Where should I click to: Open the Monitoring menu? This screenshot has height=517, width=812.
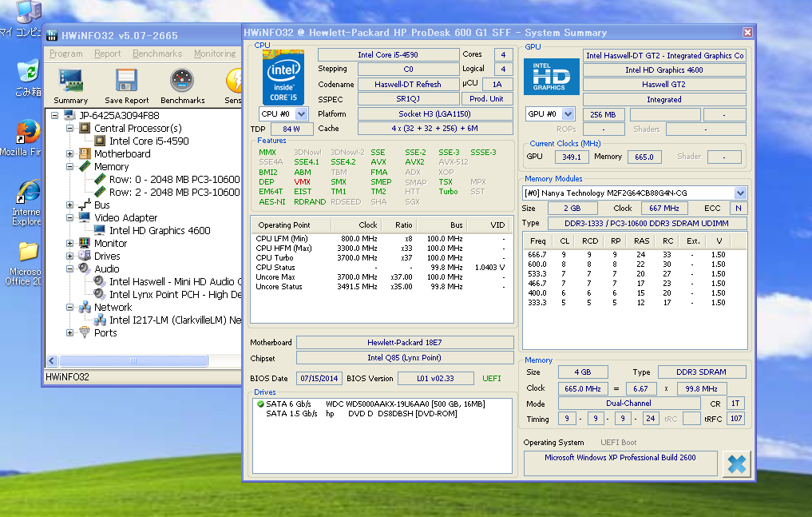[214, 54]
